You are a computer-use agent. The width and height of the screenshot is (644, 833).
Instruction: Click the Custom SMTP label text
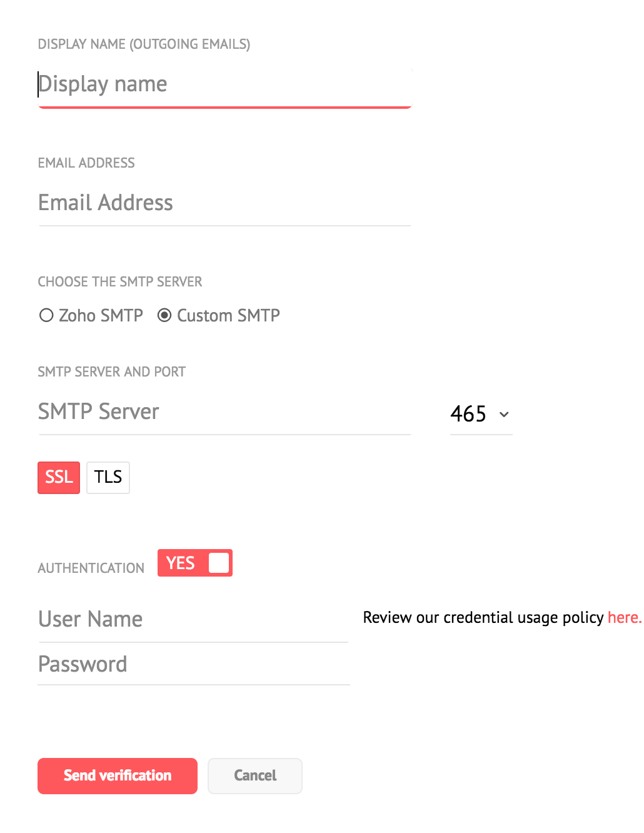coord(228,315)
